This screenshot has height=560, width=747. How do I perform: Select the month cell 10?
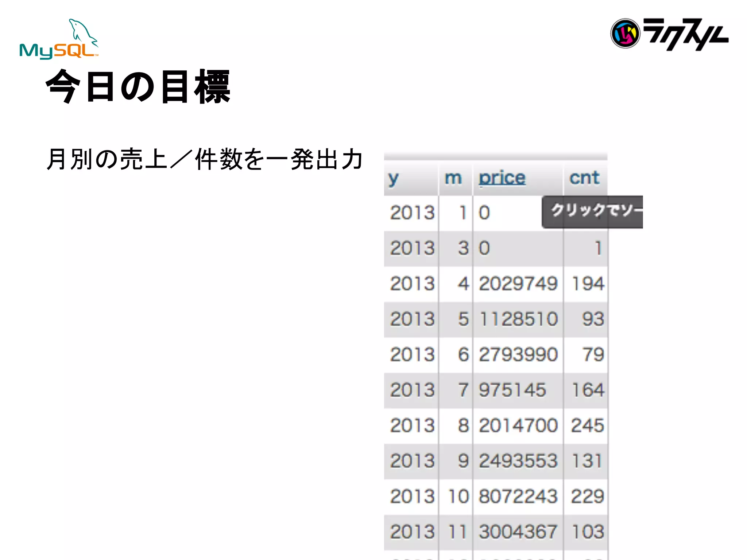click(x=456, y=496)
